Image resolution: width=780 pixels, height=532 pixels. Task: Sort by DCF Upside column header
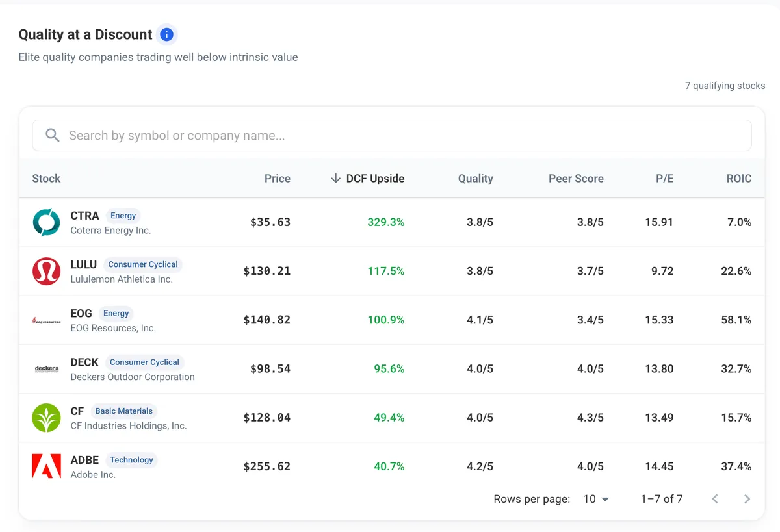(x=367, y=179)
